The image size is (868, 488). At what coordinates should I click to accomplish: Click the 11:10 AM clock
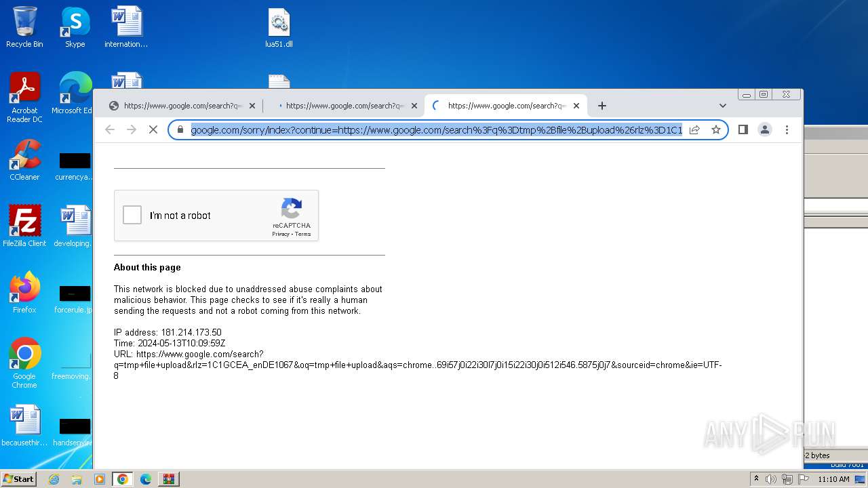point(833,479)
